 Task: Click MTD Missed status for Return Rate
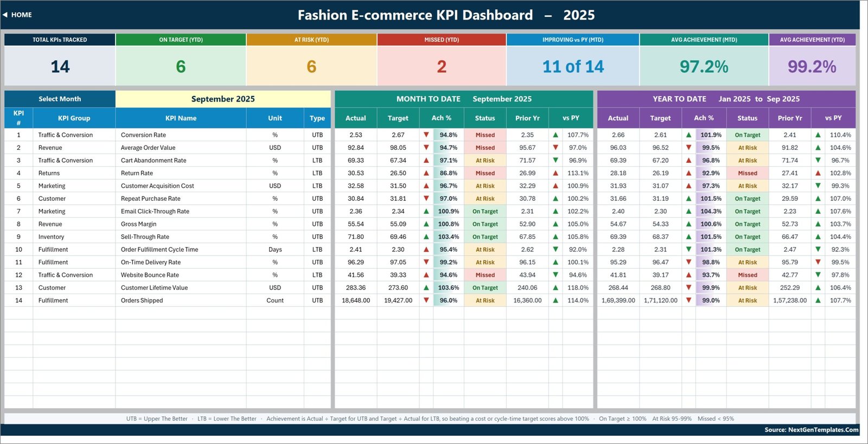[485, 173]
